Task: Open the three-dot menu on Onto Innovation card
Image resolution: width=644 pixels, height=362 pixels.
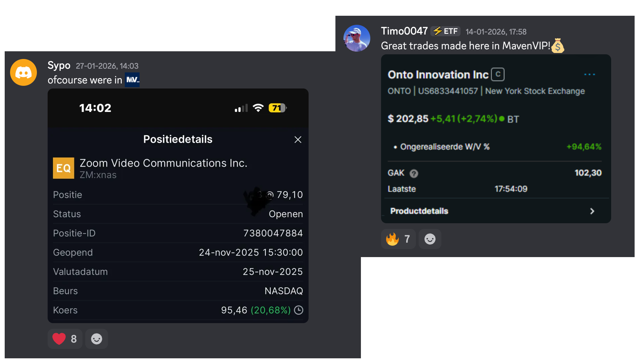Action: 589,74
